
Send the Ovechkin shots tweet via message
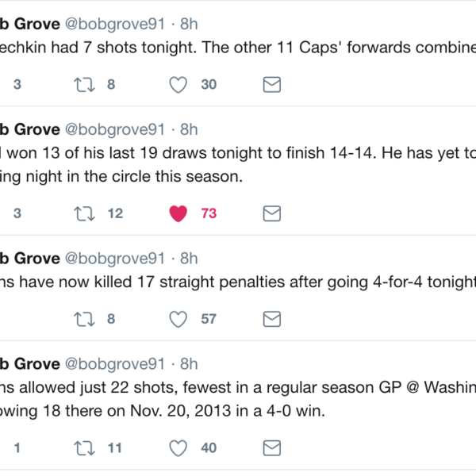[272, 84]
